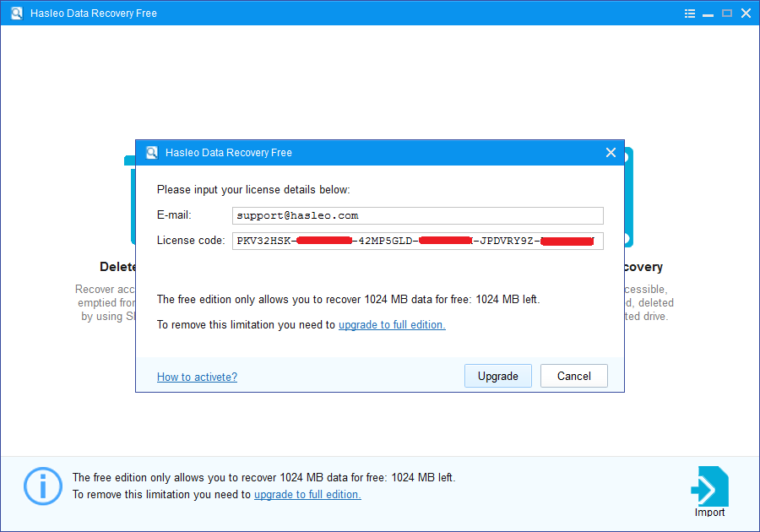
Task: Focus the E-mail input field
Action: 417,215
